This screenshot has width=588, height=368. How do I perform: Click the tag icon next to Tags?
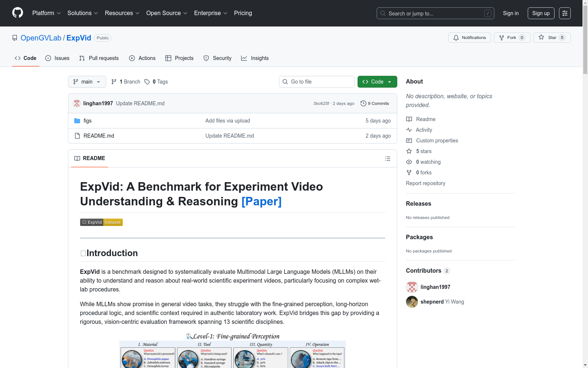(147, 82)
